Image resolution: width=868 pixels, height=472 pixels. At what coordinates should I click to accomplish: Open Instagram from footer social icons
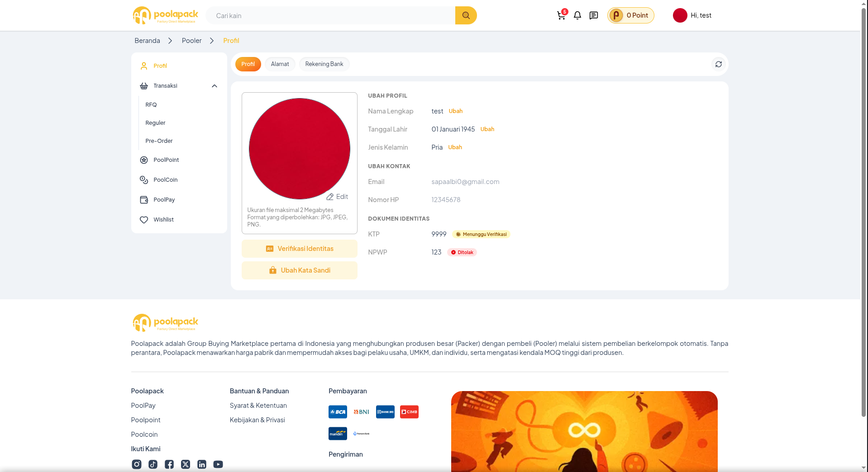click(x=137, y=464)
